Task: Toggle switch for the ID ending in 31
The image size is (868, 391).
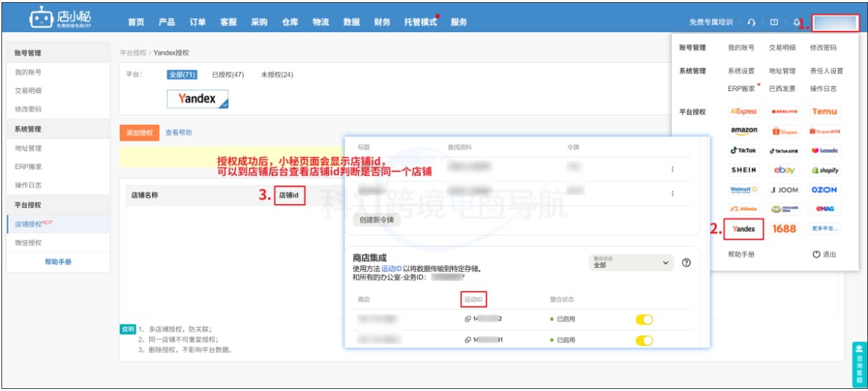Action: 644,340
